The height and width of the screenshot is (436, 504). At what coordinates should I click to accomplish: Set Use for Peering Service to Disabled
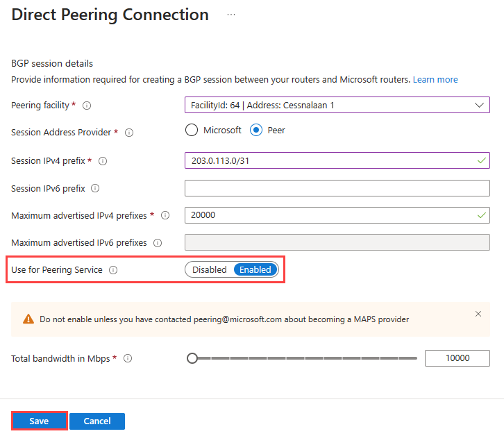[x=210, y=269]
